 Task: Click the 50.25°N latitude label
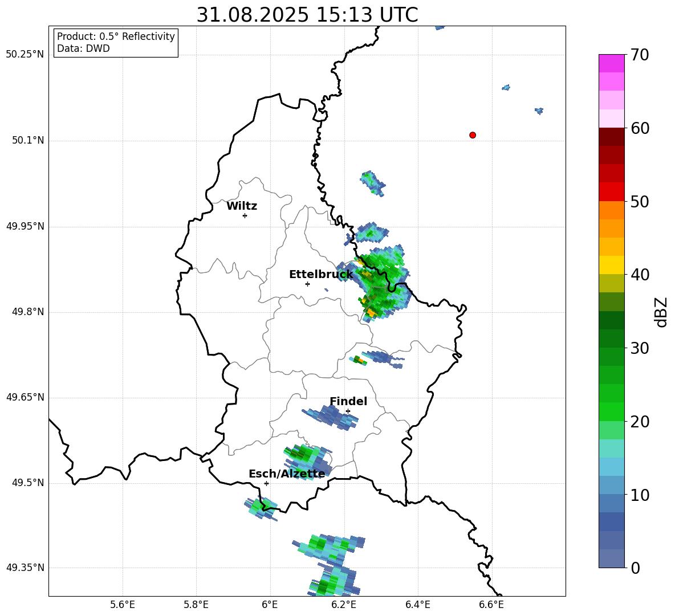coord(25,55)
